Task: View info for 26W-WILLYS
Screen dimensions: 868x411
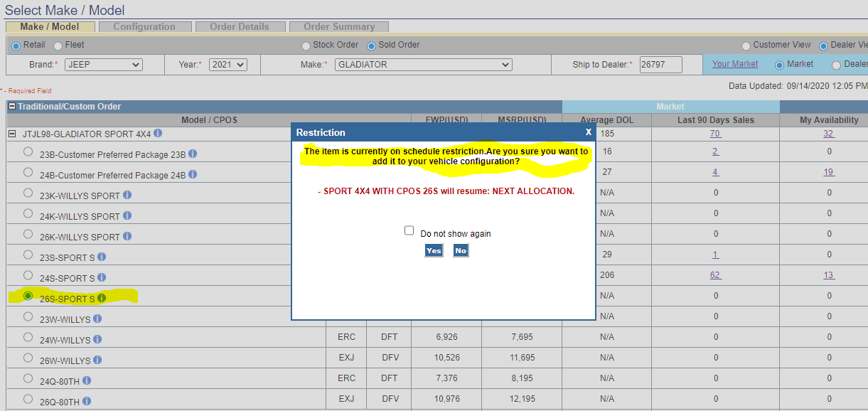Action: coord(97,360)
